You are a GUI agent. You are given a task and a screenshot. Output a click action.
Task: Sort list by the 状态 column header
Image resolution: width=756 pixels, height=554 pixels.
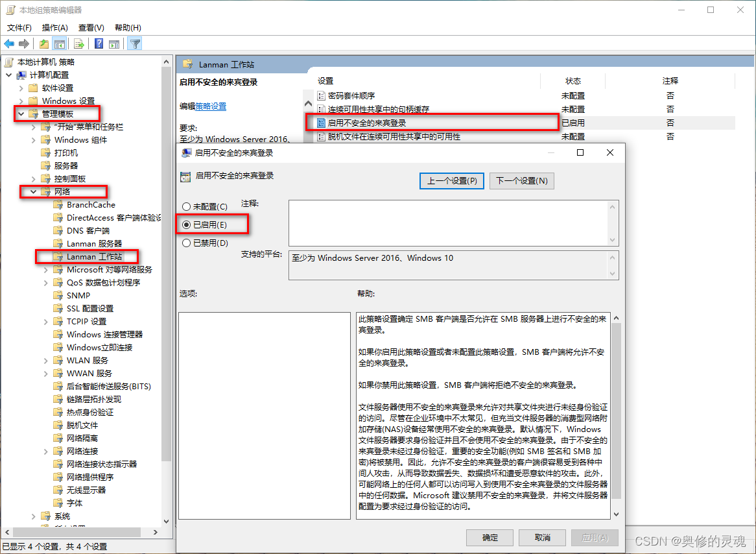(573, 81)
